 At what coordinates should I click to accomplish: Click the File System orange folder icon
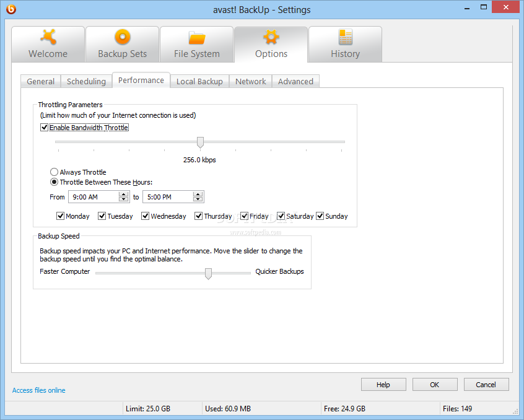pyautogui.click(x=197, y=38)
